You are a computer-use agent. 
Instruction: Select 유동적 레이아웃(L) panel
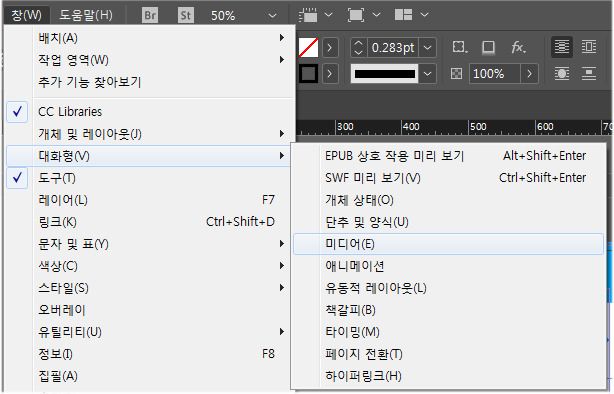point(449,288)
